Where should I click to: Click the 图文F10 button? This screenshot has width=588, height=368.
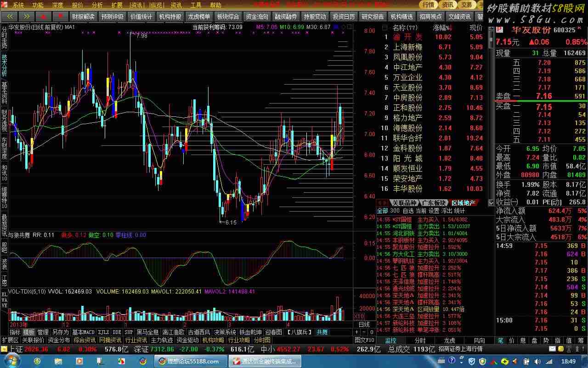tap(365, 340)
